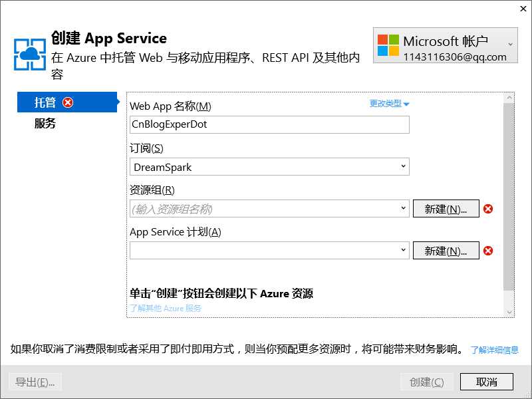Click the Azure App Service cloud icon

(x=30, y=55)
